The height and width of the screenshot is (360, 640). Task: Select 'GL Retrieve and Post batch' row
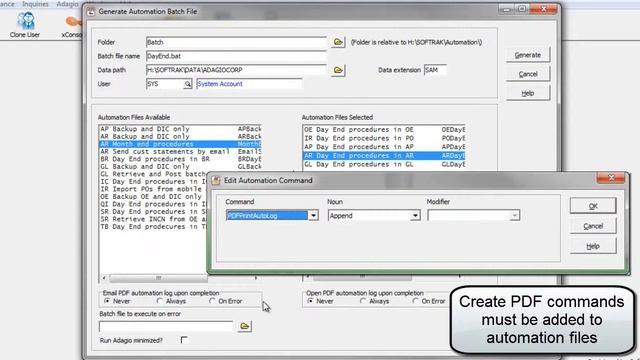[153, 174]
